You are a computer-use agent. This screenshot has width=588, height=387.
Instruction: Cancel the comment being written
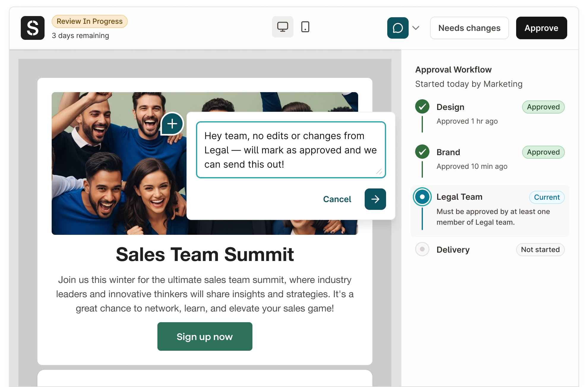pos(337,199)
